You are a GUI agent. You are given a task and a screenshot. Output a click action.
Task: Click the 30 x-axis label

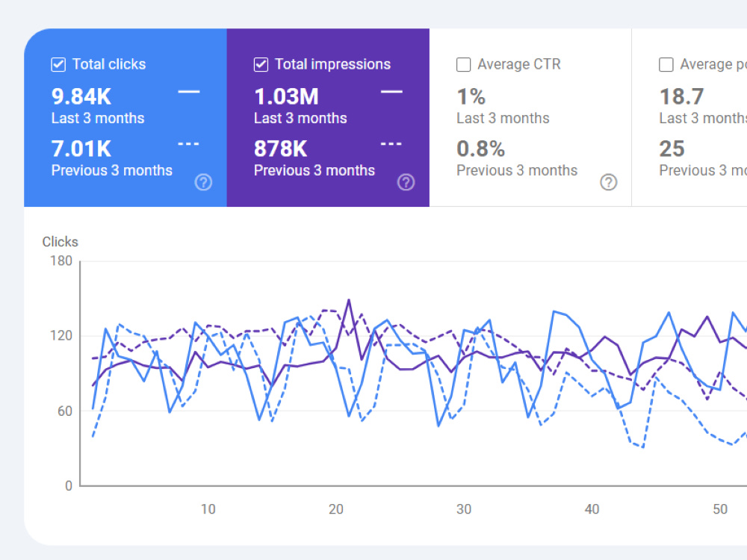464,509
